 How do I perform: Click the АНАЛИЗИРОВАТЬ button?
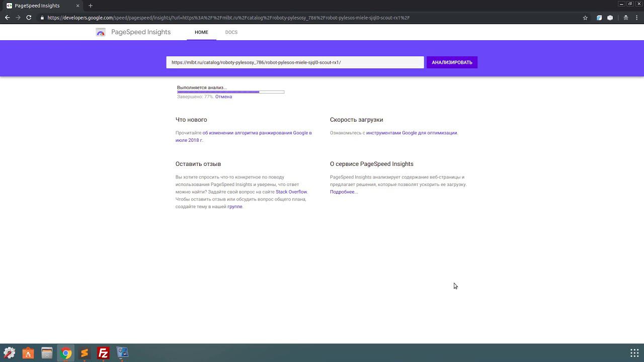pos(452,62)
